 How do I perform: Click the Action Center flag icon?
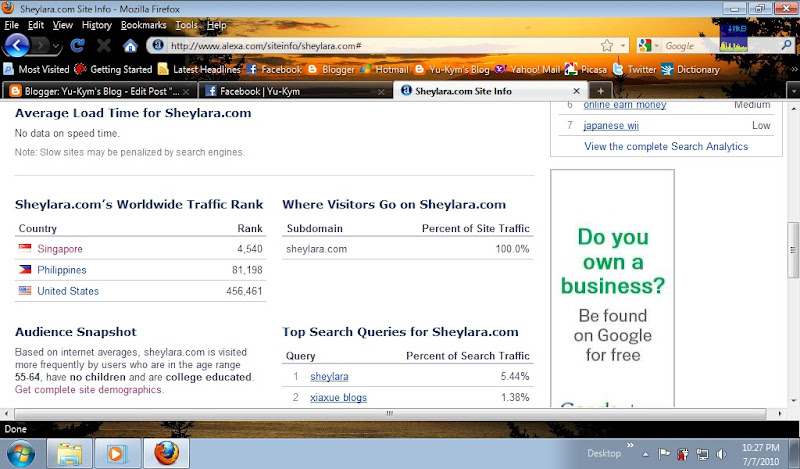coord(664,454)
